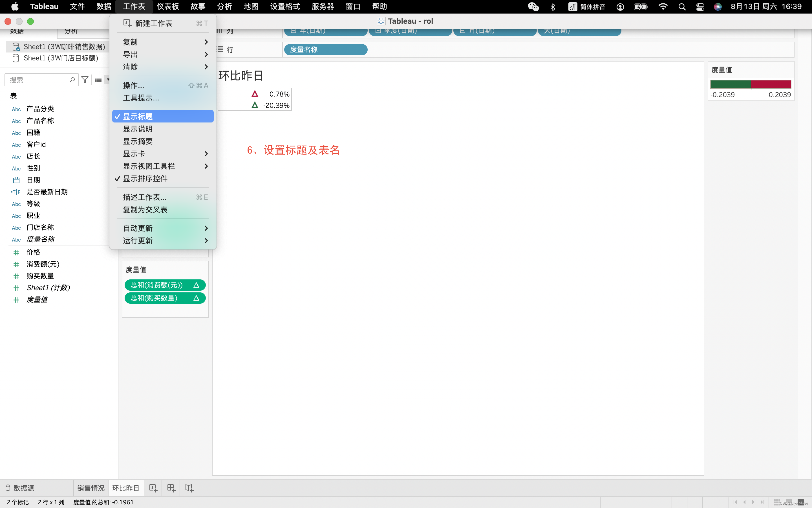Open WeChat from the macOS menu bar
Screen dimensions: 812x508
[x=533, y=6]
